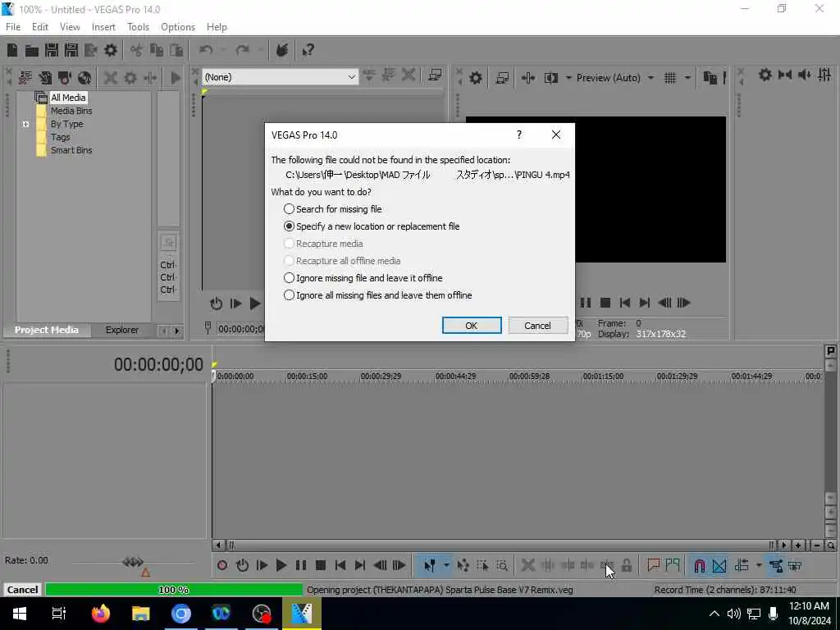Open Video Preview properties gear icon
The width and height of the screenshot is (840, 630).
click(475, 78)
